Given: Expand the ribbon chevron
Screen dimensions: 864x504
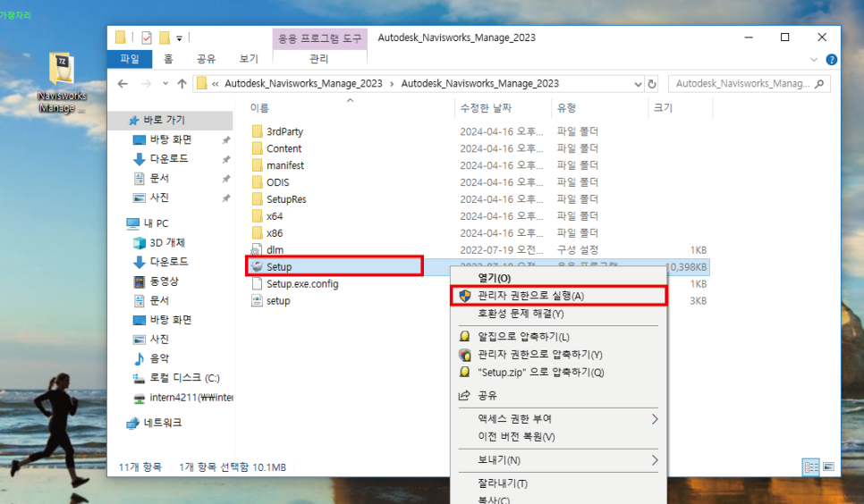Looking at the screenshot, I should click(814, 60).
